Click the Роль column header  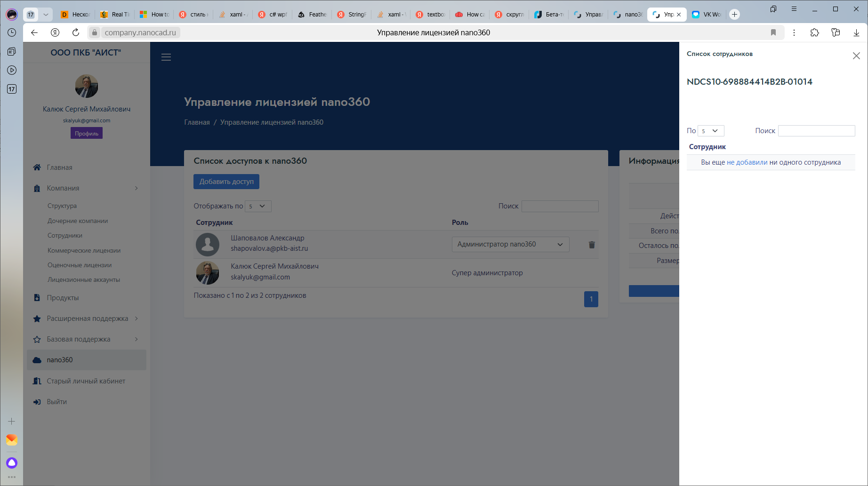coord(460,223)
